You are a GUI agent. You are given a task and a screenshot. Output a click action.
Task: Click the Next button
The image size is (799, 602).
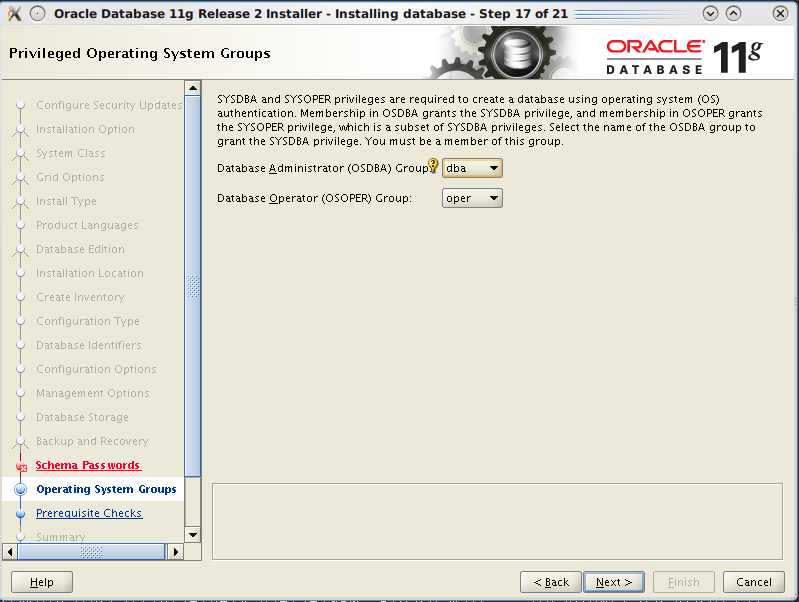click(x=614, y=582)
